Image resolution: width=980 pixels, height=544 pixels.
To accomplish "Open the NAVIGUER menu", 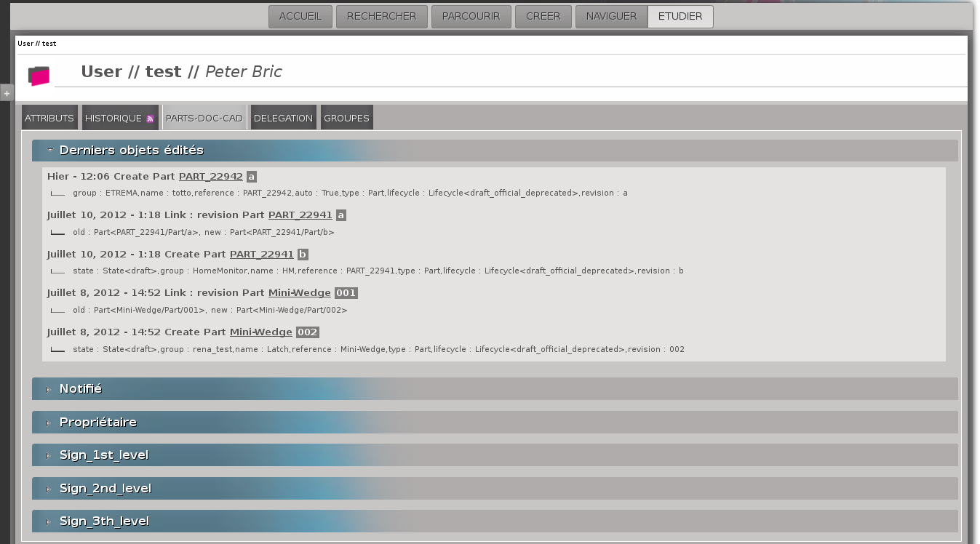I will [611, 17].
